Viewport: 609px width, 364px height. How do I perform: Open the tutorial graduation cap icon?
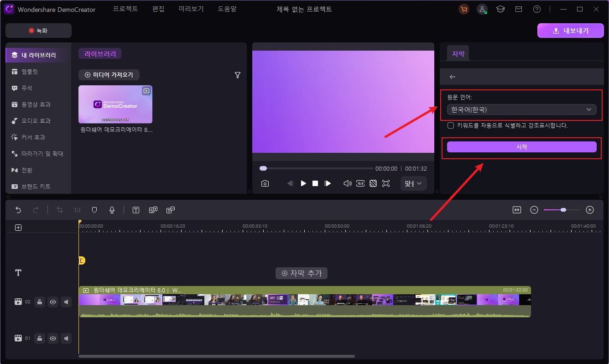(x=500, y=9)
